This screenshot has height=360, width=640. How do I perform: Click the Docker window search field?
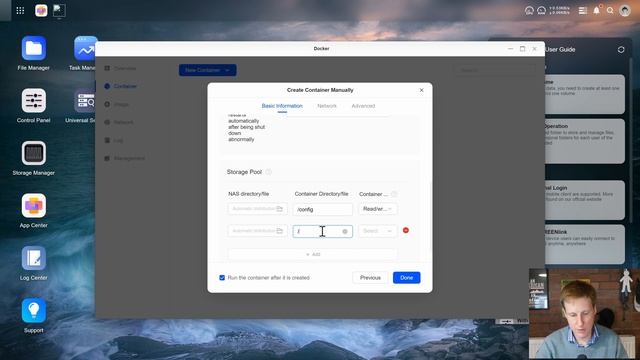pos(495,70)
